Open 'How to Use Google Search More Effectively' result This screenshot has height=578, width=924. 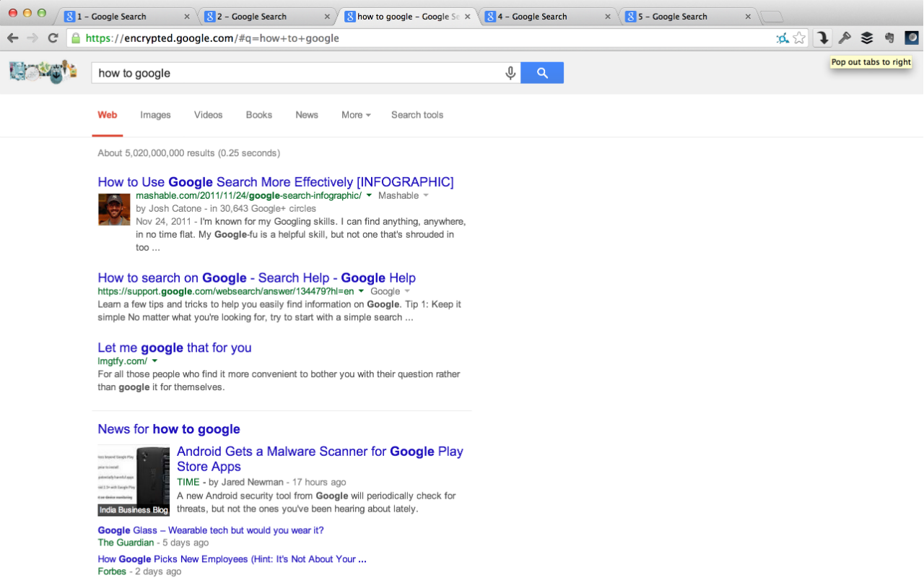[x=276, y=182]
